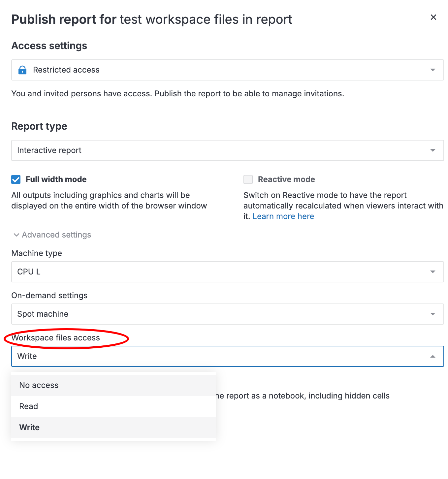Screen dimensions: 448x479
Task: Open the Restricted access dropdown arrow
Action: [x=433, y=70]
